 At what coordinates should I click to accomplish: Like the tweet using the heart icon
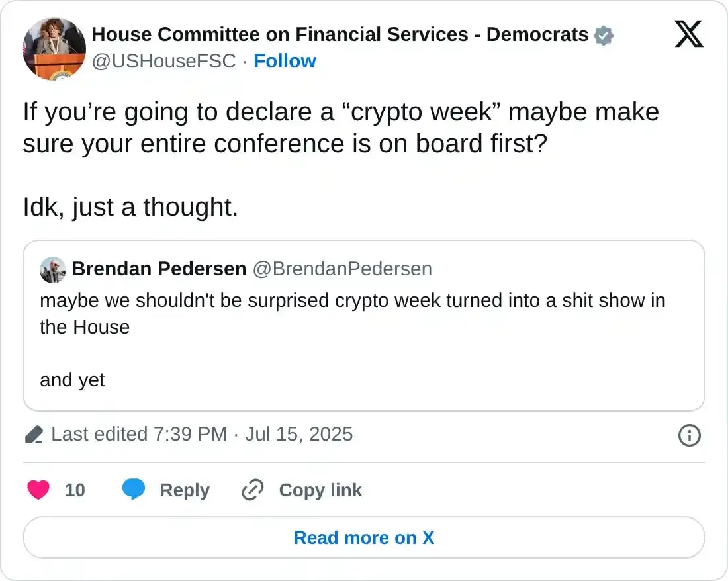[38, 490]
